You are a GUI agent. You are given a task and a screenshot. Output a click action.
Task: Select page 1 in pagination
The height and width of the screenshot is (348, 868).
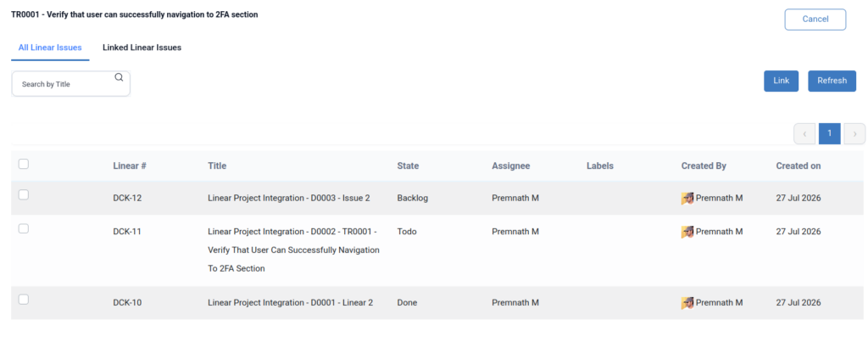pyautogui.click(x=829, y=133)
